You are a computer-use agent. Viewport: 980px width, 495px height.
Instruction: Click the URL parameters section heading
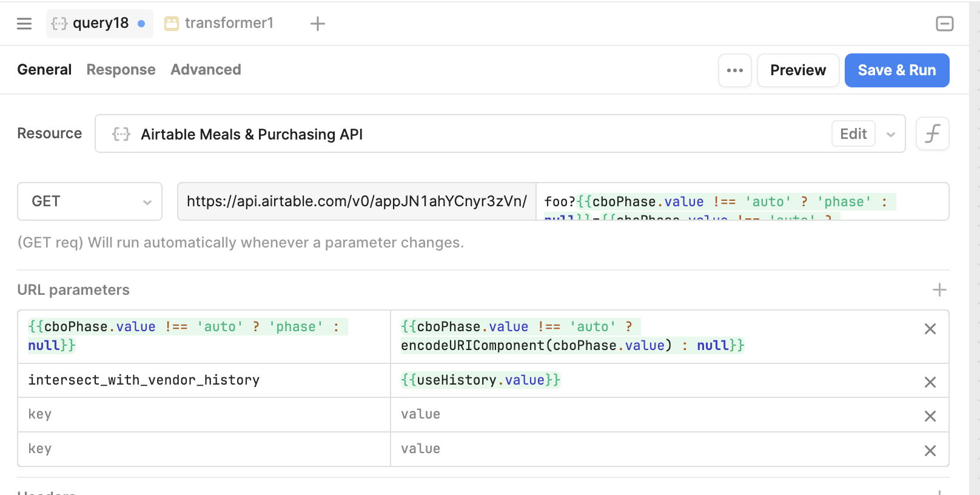73,290
